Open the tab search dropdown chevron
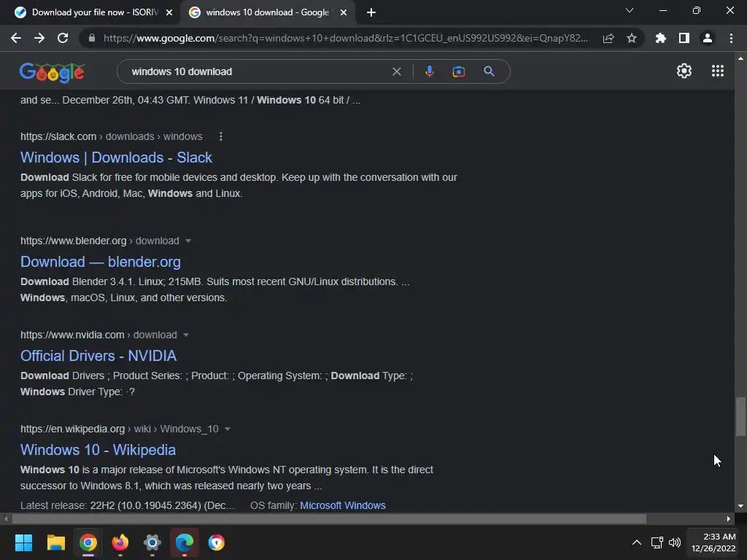The width and height of the screenshot is (747, 560). (630, 10)
